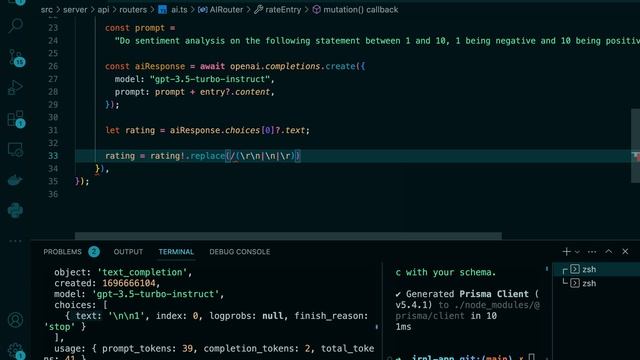Switch to the DEBUG CONSOLE tab

[240, 252]
